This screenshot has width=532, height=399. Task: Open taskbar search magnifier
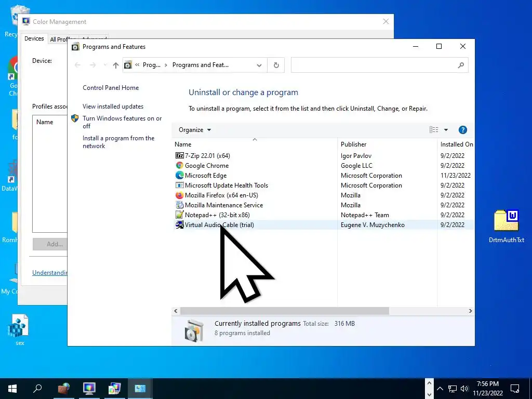point(37,389)
